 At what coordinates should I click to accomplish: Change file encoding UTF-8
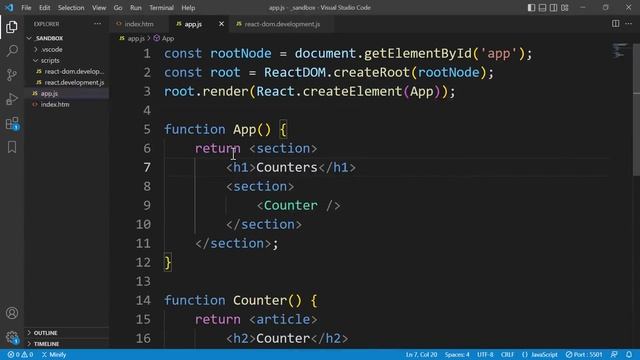point(485,355)
